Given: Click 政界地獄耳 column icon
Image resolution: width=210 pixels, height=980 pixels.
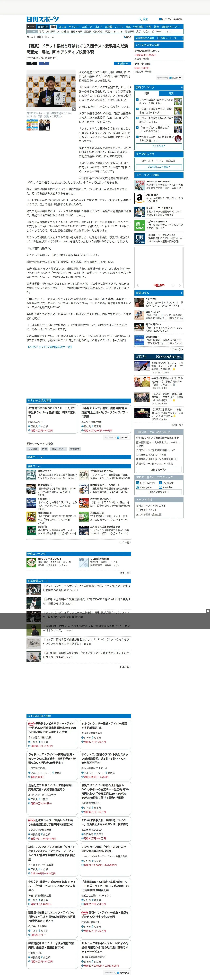Looking at the screenshot, I should tap(139, 340).
